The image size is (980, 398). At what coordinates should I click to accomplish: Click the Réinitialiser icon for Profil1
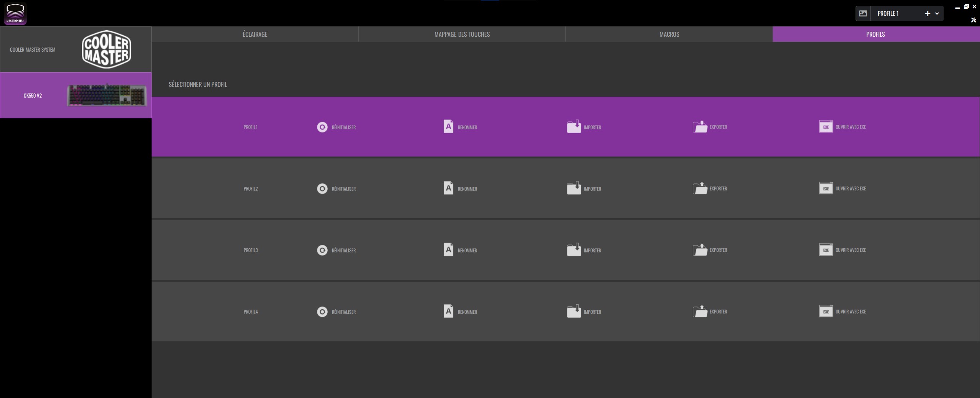point(322,127)
